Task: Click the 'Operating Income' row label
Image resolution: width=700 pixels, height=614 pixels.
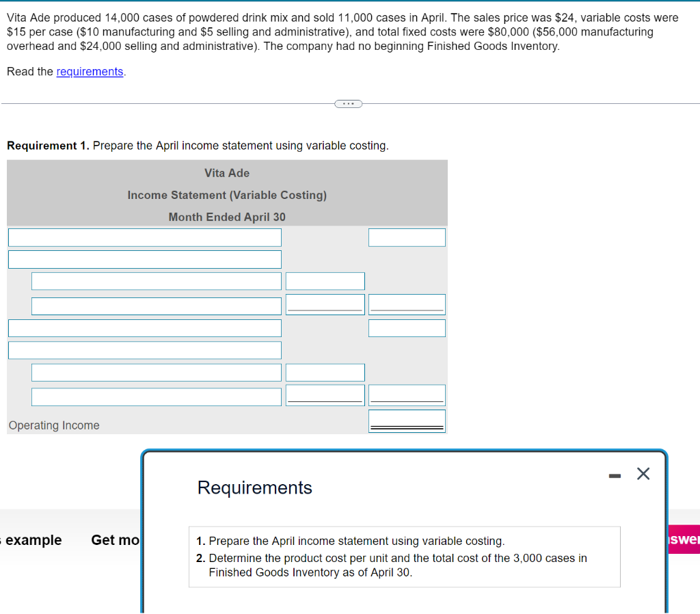Action: tap(54, 425)
